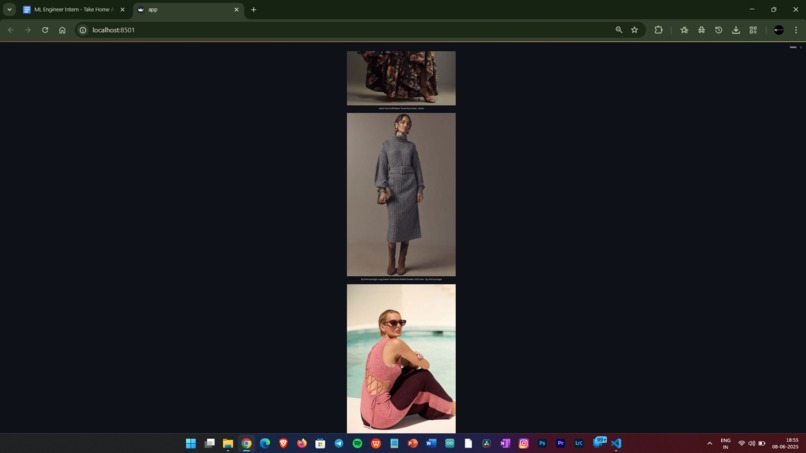Viewport: 806px width, 453px height.
Task: Open the Windows Start menu
Action: (191, 443)
